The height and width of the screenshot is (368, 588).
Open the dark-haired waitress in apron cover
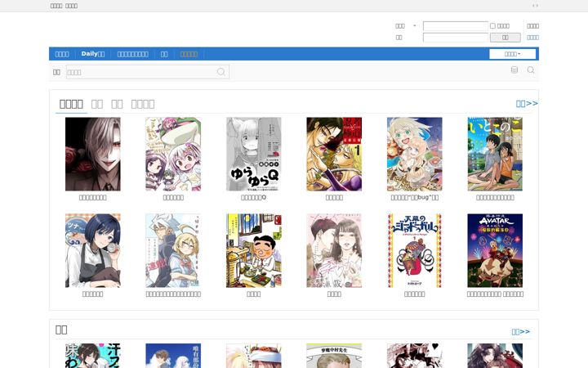click(x=93, y=250)
